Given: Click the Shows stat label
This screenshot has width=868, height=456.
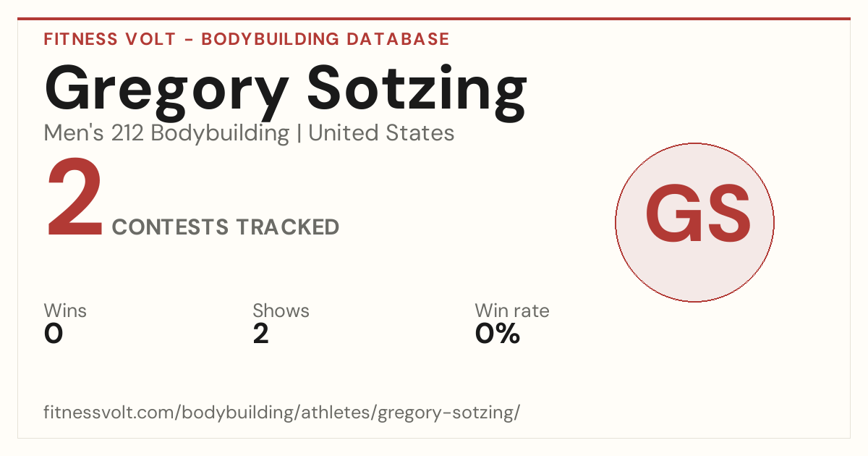Looking at the screenshot, I should pos(281,311).
